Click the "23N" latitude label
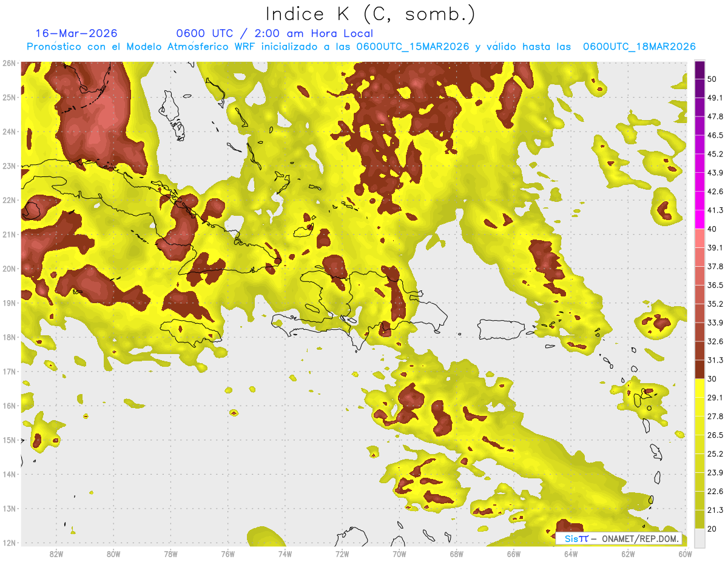 pos(8,166)
